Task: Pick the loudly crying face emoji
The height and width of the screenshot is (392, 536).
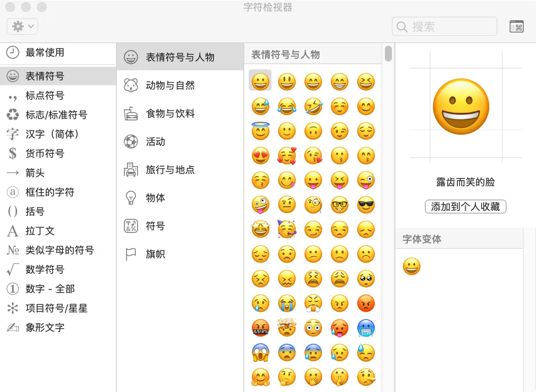Action: click(x=286, y=303)
